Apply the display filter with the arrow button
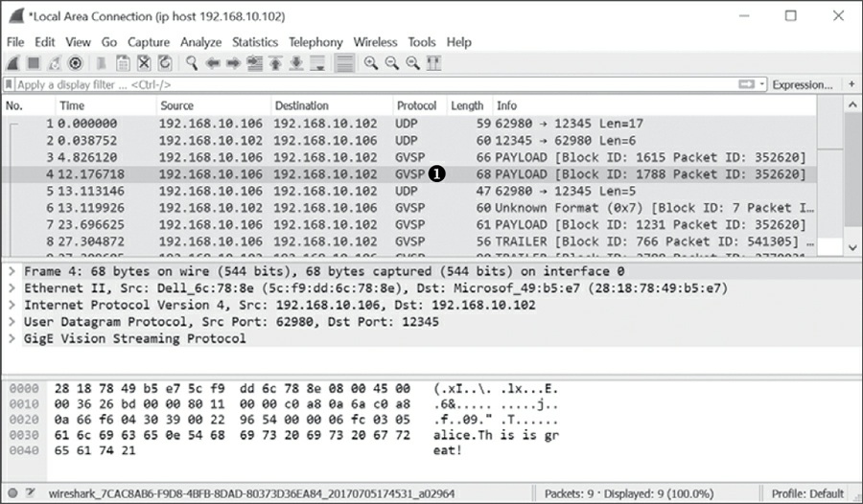This screenshot has height=504, width=863. 746,84
